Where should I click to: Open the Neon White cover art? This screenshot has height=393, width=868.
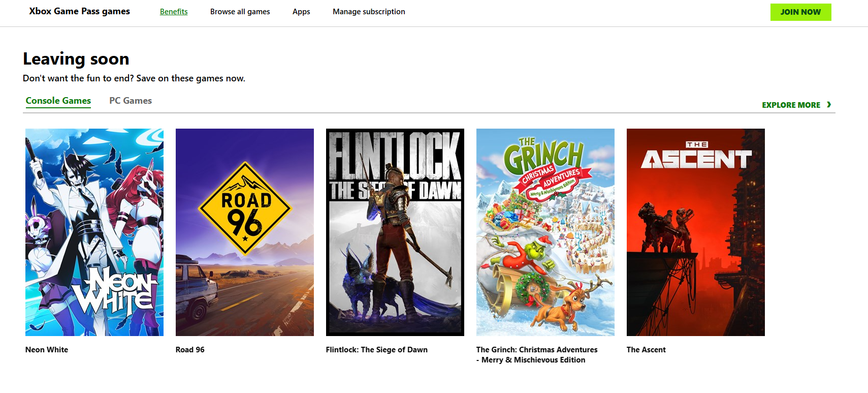pyautogui.click(x=94, y=232)
